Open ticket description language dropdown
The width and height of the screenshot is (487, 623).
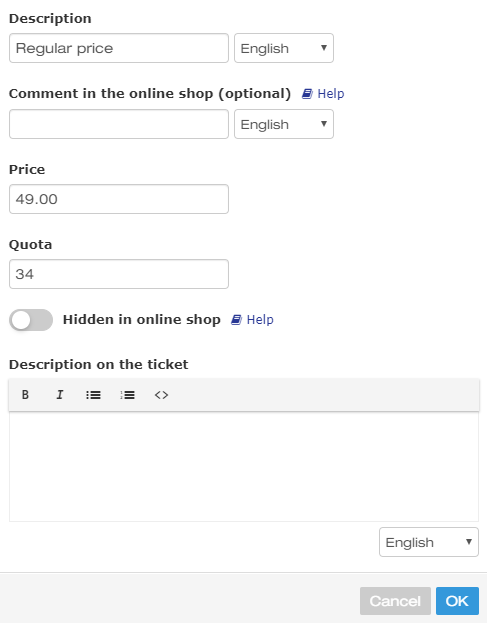429,542
